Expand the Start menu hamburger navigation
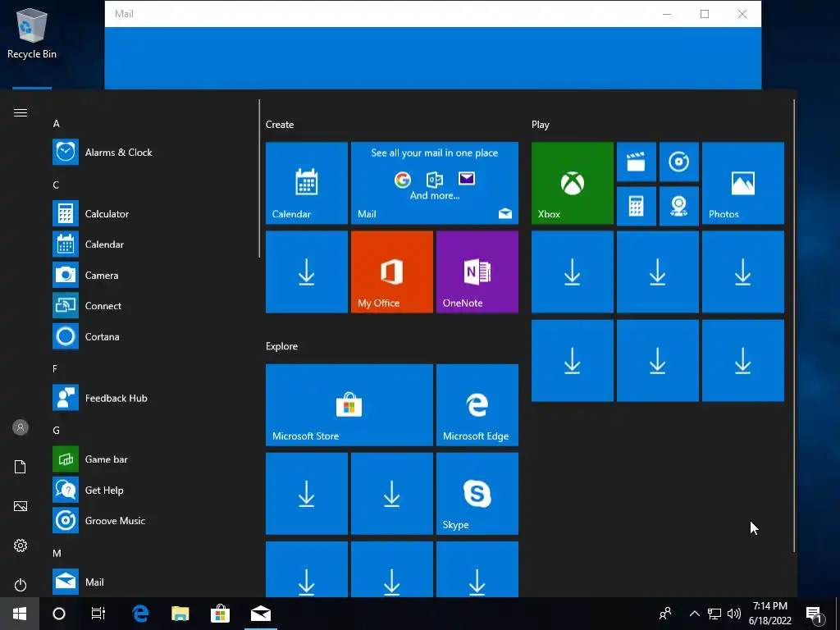Viewport: 840px width, 630px height. click(21, 112)
